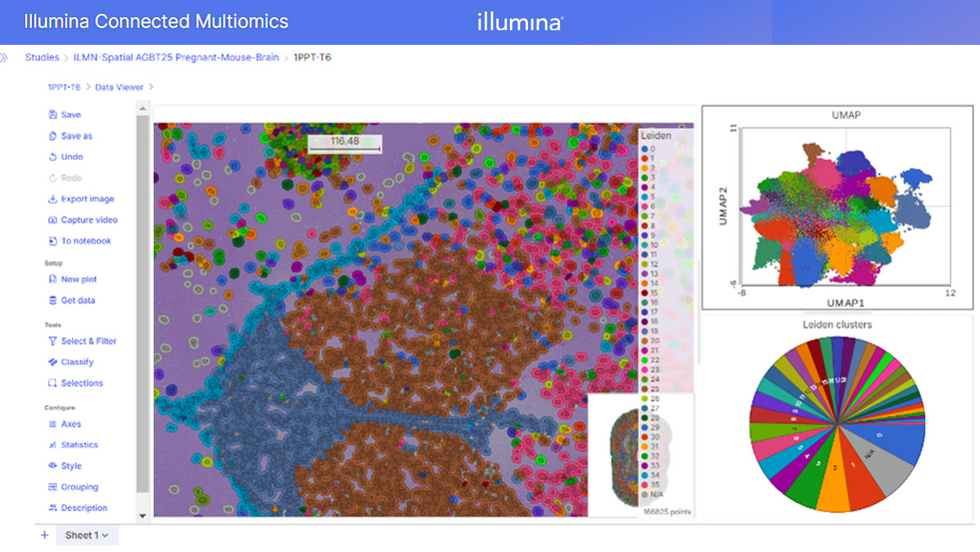The width and height of the screenshot is (980, 552).
Task: Expand the collapsed navigation double chevron
Action: 5,58
